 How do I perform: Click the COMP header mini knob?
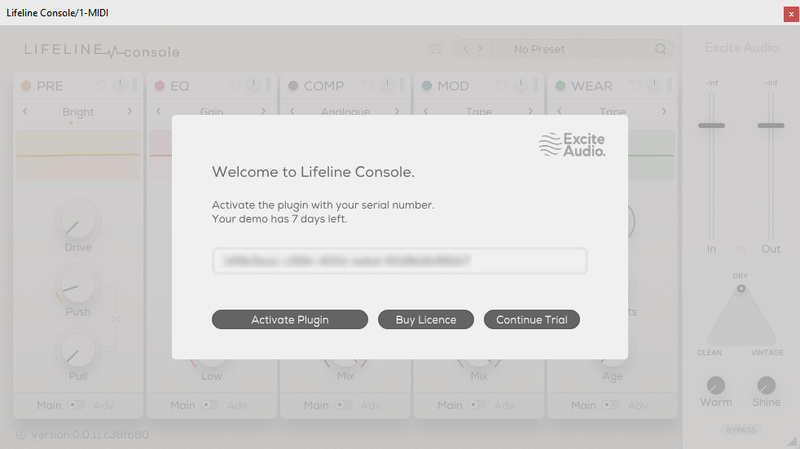pos(387,85)
